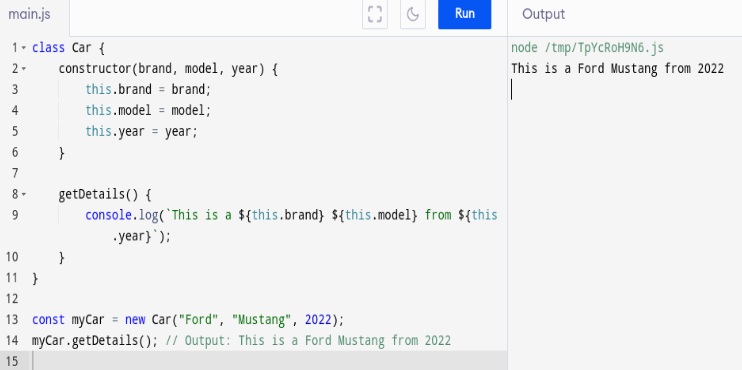Click 'node /tmp/TpYcRoH9N6.js' in the output
The height and width of the screenshot is (370, 742).
click(x=587, y=48)
